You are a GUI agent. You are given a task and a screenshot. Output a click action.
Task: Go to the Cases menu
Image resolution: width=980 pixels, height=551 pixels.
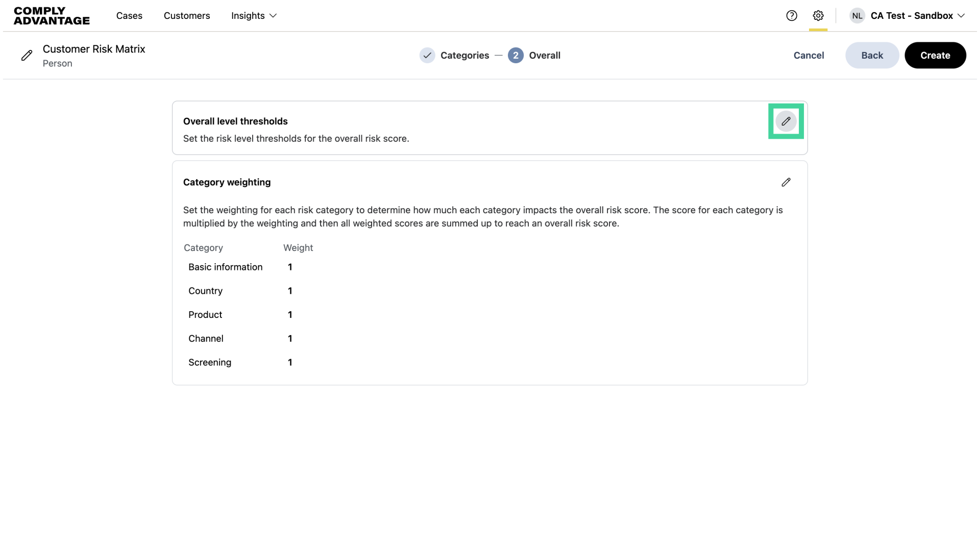click(x=129, y=16)
